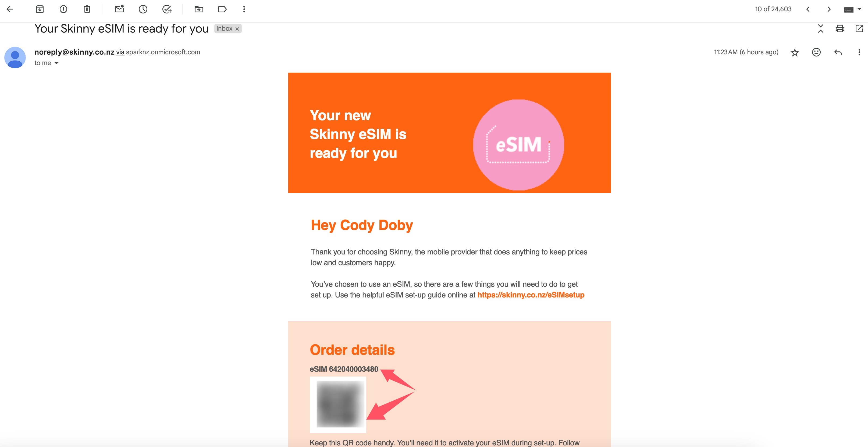Expand recipient details next to 'to me'

pos(57,63)
